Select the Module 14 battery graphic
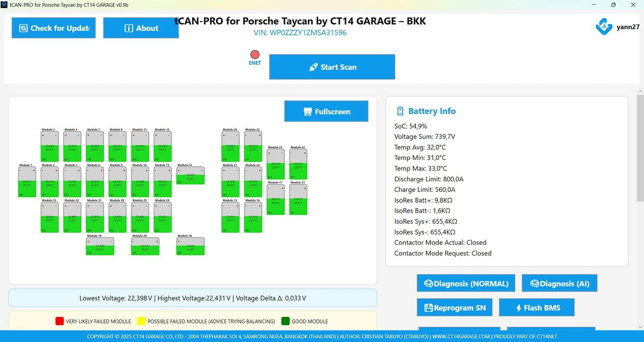Image resolution: width=644 pixels, height=342 pixels. click(190, 176)
